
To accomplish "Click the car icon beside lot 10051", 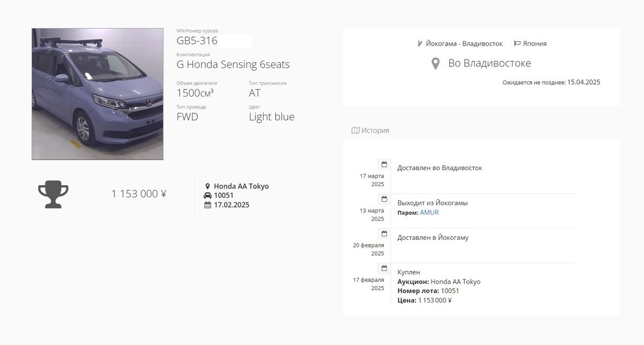I will point(208,196).
